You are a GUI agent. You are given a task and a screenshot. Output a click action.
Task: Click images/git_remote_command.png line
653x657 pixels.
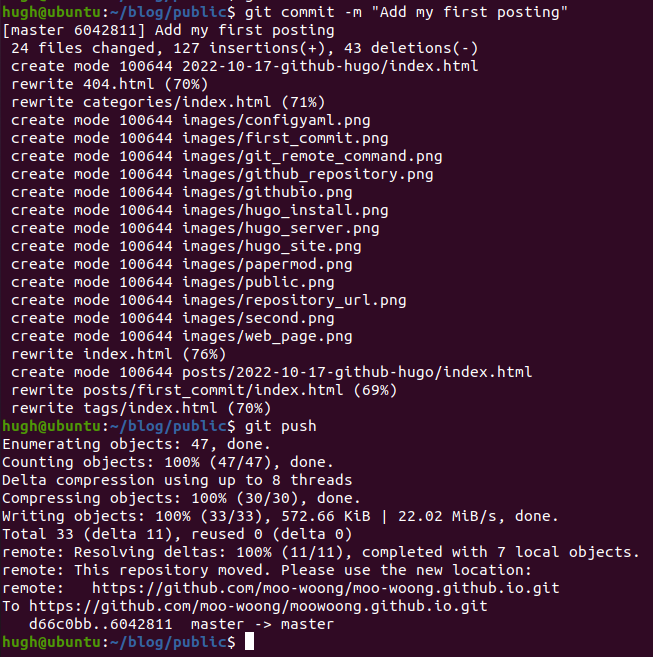point(226,156)
